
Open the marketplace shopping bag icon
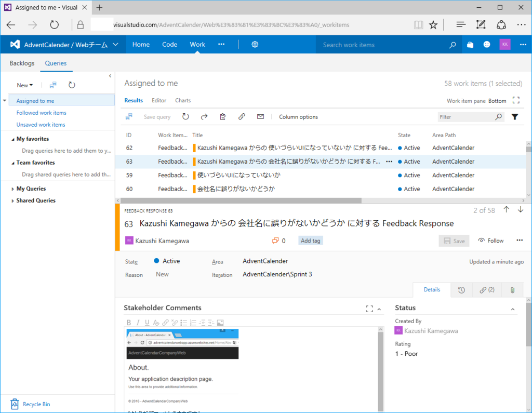click(x=470, y=45)
